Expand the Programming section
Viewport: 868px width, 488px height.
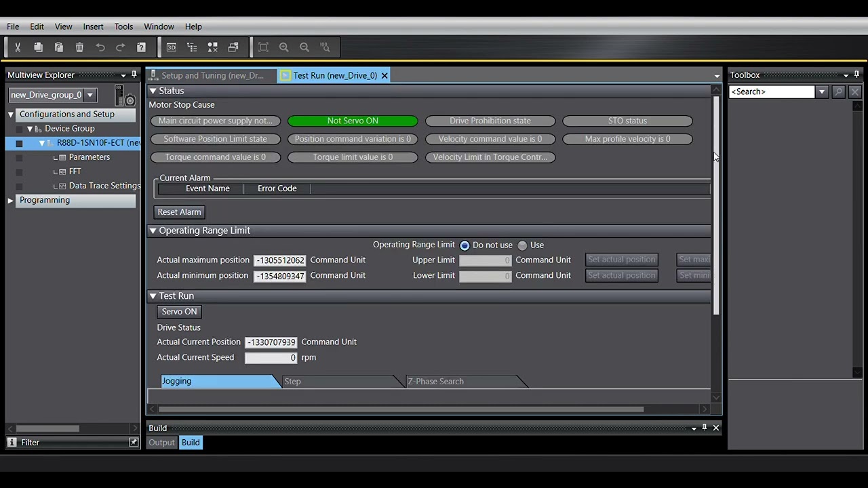(11, 200)
